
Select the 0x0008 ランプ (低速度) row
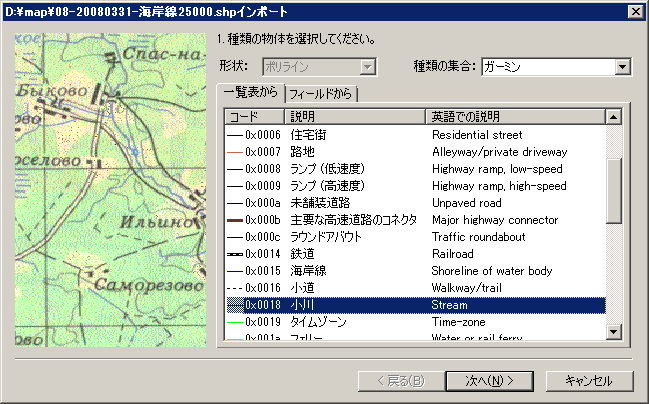pos(416,169)
